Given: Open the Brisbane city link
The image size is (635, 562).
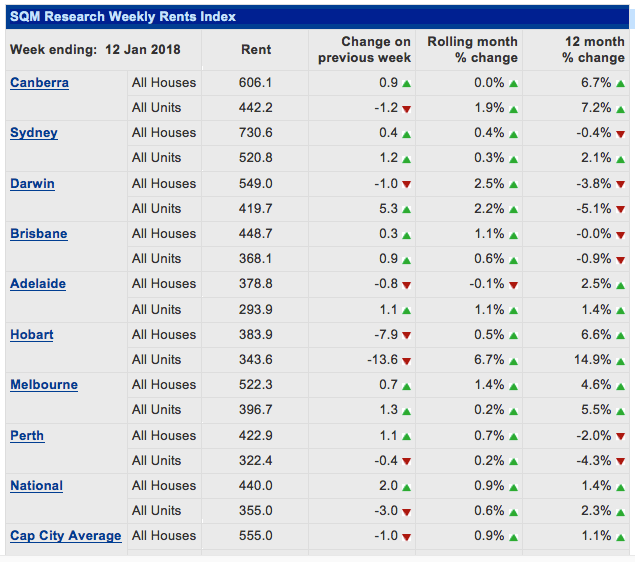Looking at the screenshot, I should tap(39, 234).
